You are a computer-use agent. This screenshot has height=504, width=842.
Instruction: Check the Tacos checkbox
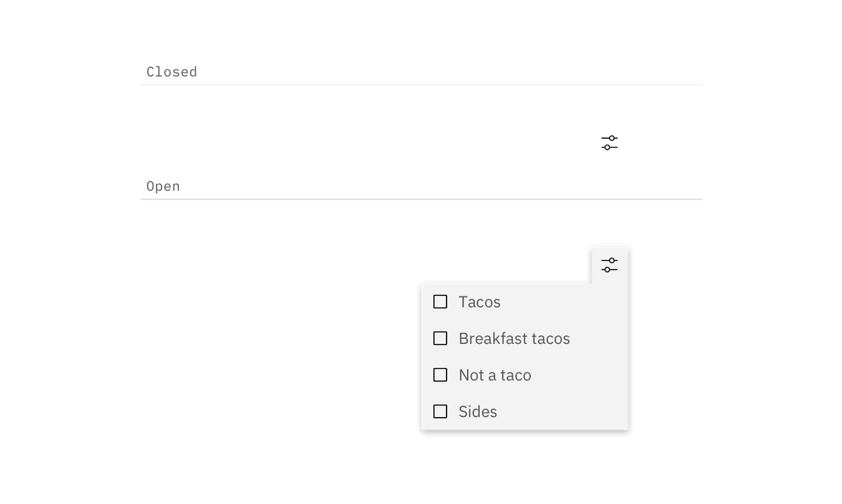(440, 302)
